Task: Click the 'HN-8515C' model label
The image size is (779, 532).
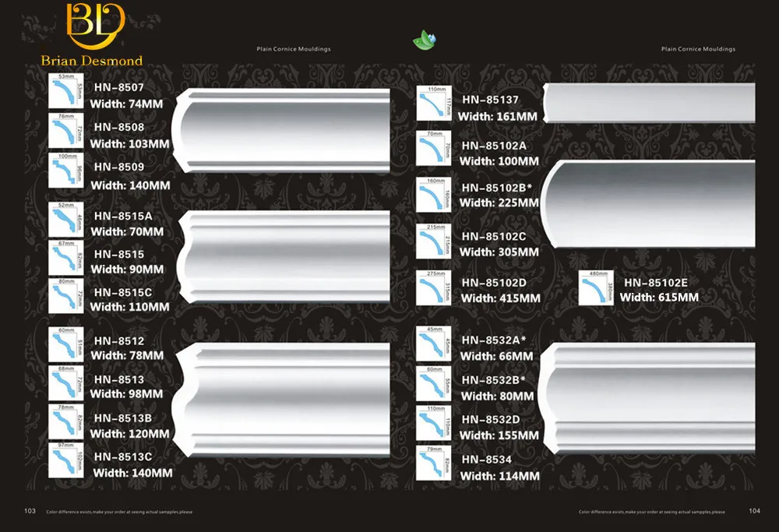Action: (x=123, y=293)
